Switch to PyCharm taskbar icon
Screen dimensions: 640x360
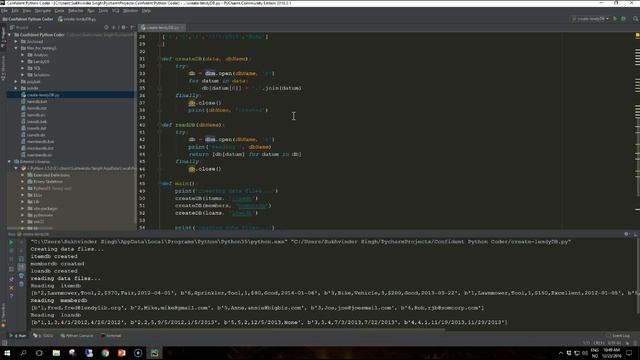pos(154,353)
